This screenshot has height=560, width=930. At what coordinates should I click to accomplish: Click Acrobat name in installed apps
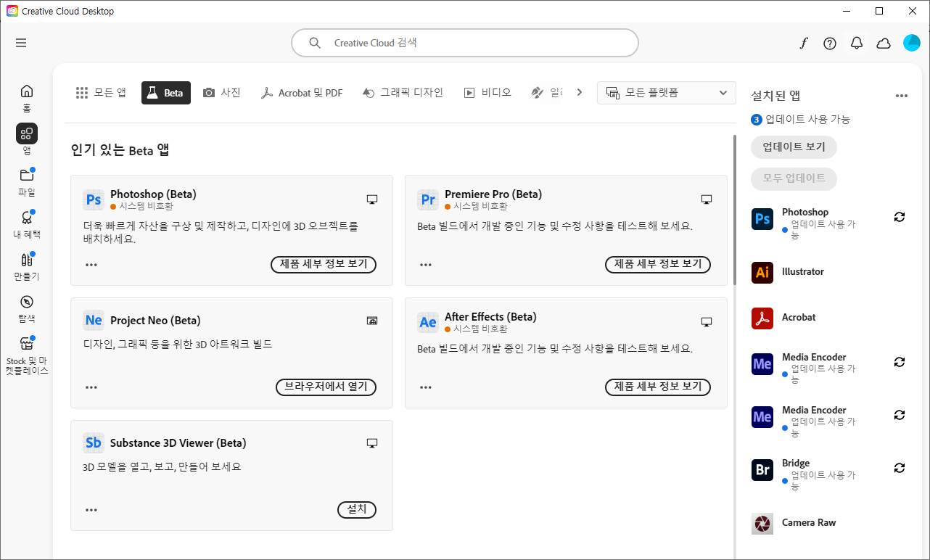pyautogui.click(x=799, y=318)
